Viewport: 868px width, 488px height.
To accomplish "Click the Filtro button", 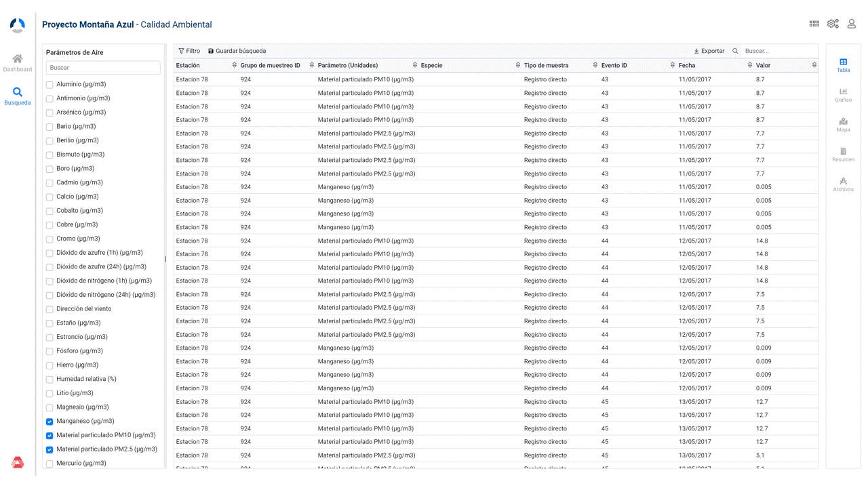I will point(189,51).
